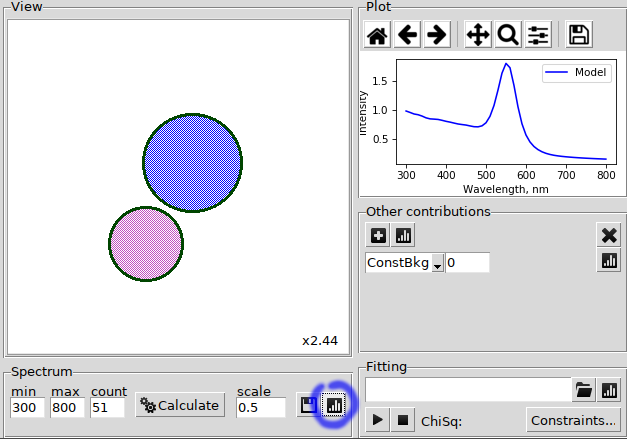Go forward to next plot view

coord(437,35)
